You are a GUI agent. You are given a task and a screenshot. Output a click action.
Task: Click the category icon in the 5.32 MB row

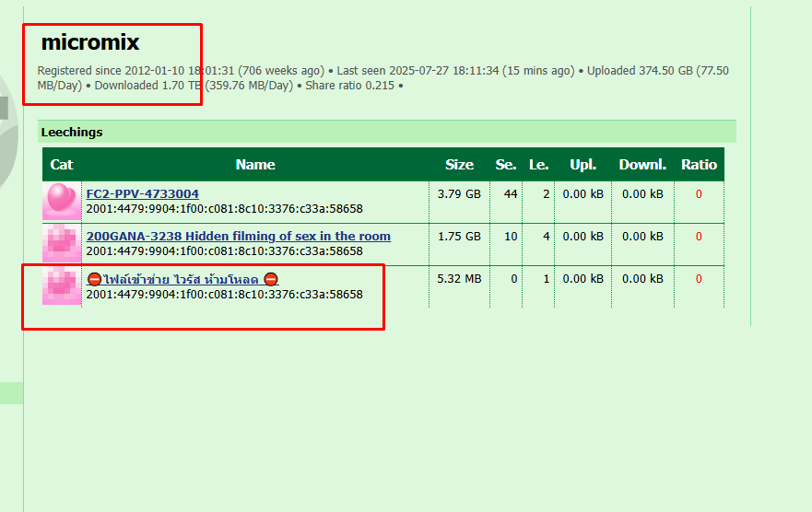(62, 286)
